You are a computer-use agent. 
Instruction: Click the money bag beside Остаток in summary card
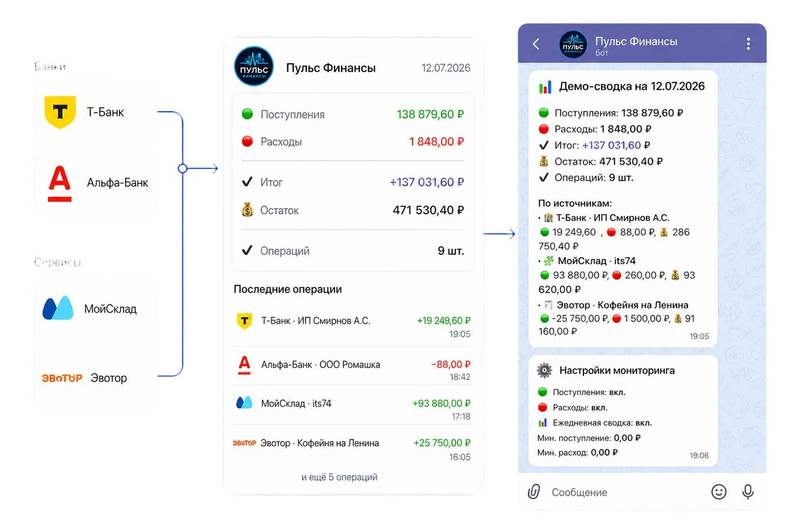(x=247, y=210)
